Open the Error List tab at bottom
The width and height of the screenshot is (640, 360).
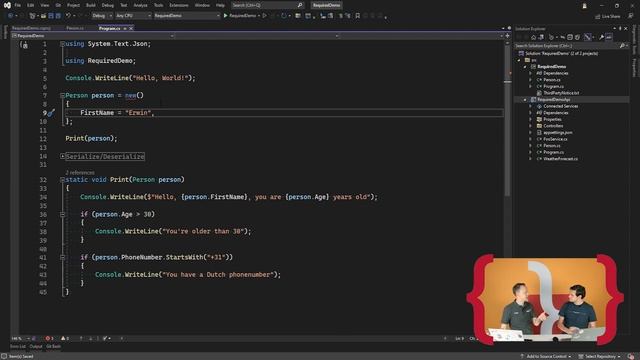18,347
